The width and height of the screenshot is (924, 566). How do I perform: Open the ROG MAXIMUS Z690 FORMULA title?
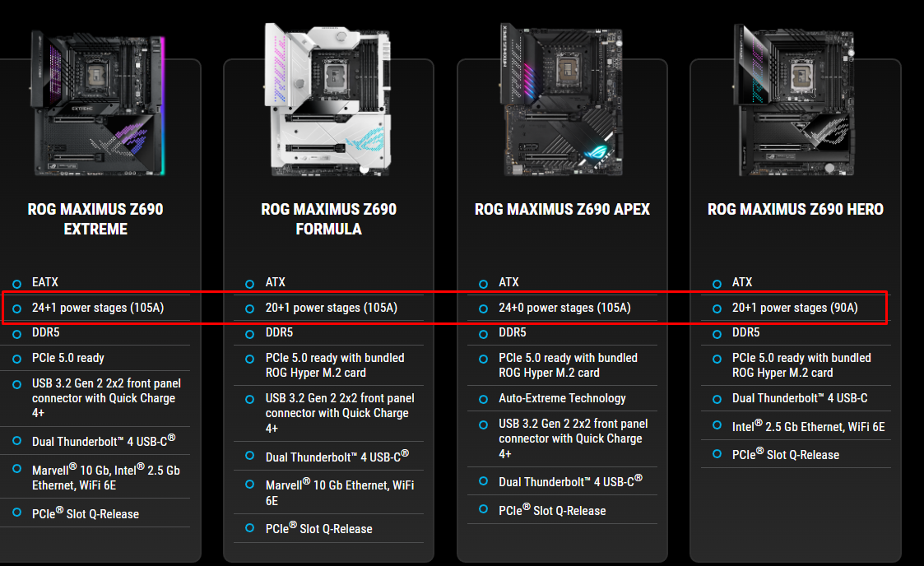(x=329, y=219)
